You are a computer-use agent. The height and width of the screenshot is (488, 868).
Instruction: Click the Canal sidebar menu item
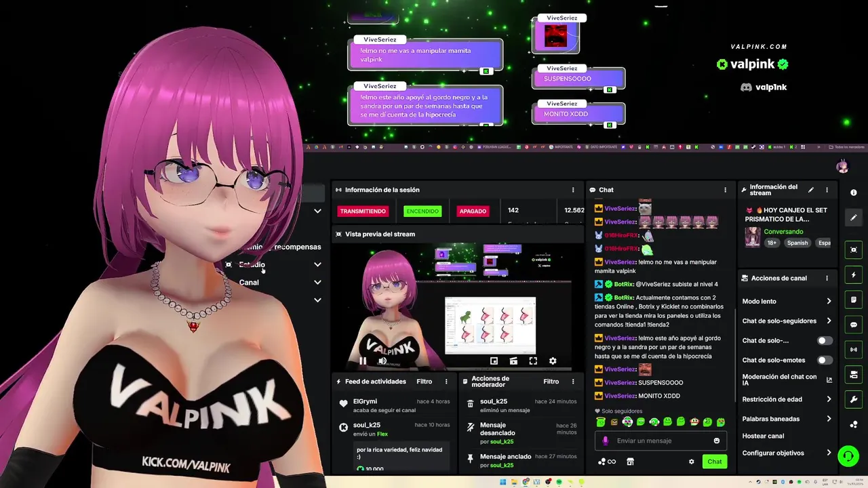(249, 282)
